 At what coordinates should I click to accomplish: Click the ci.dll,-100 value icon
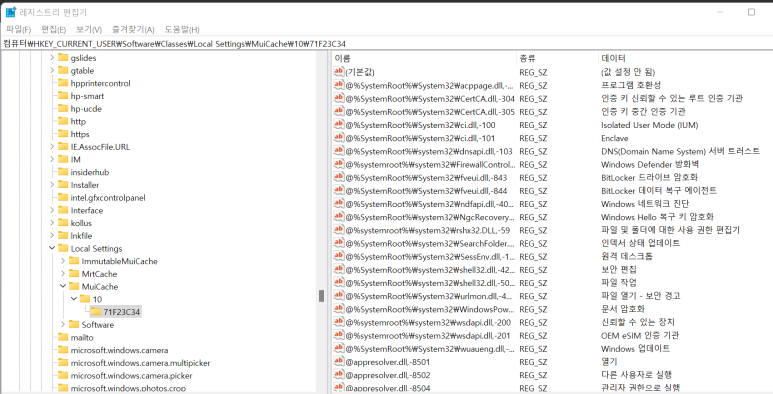339,124
